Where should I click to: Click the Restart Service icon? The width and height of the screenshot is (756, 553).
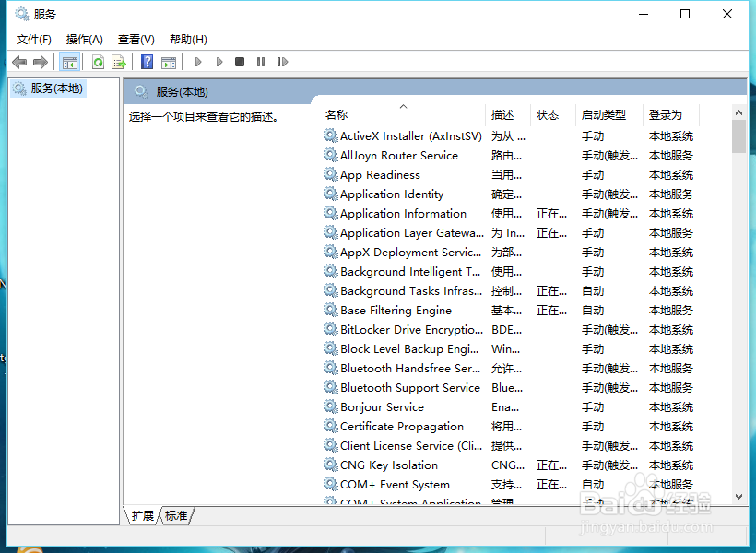point(282,62)
